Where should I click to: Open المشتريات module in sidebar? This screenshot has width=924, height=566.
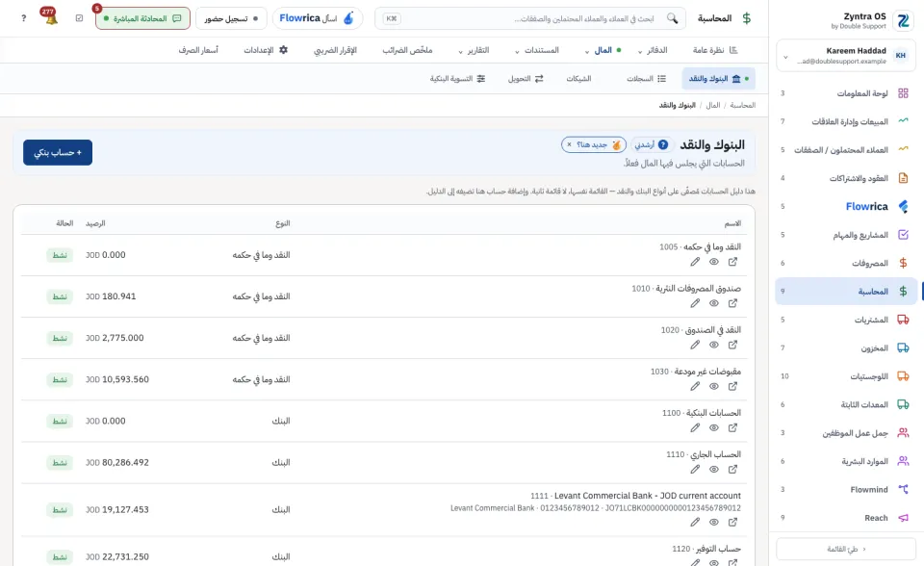(x=846, y=320)
